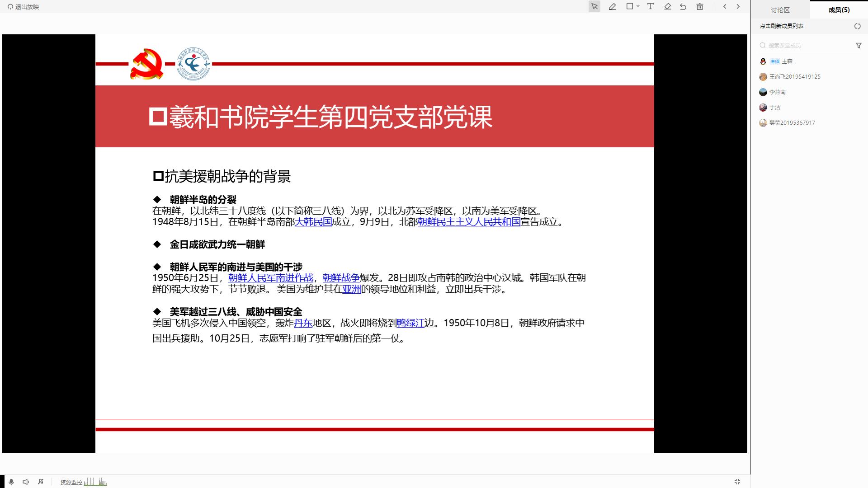Advance to the next slide
868x488 pixels.
[738, 6]
